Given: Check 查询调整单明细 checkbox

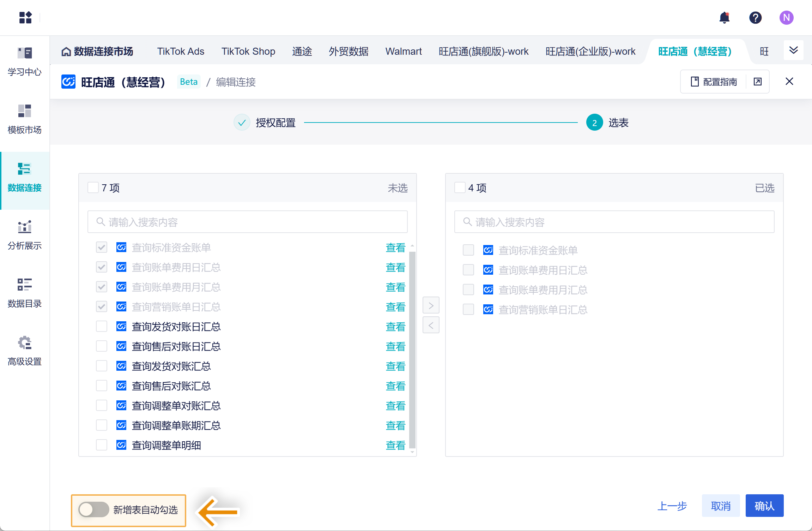Looking at the screenshot, I should [102, 445].
